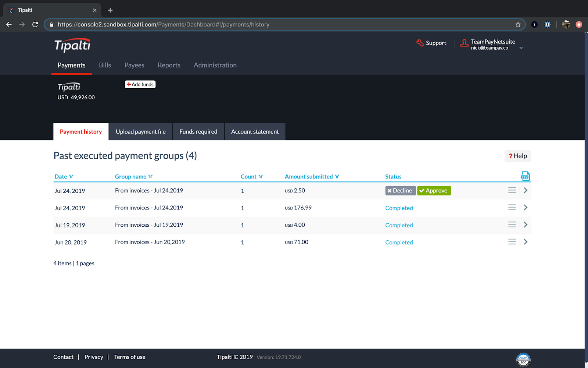Open row menu for USD 71.00 payment
The height and width of the screenshot is (368, 588).
pos(512,242)
